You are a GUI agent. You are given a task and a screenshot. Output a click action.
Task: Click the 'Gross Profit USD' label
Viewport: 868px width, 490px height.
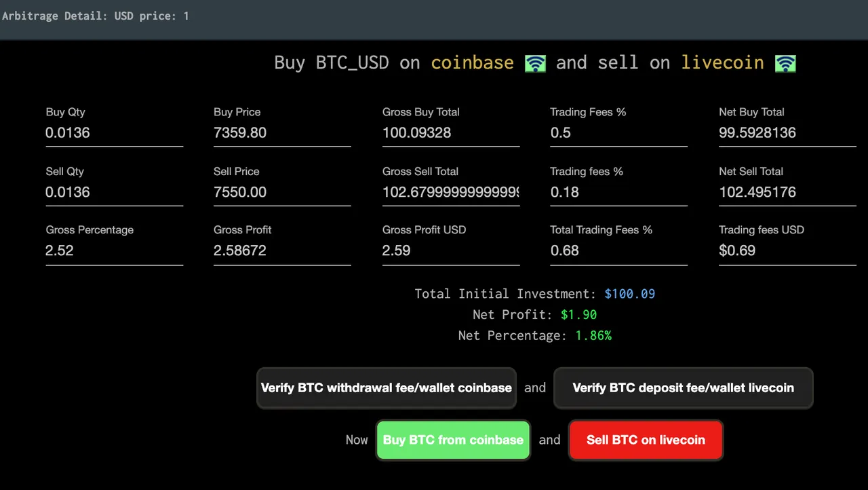pyautogui.click(x=425, y=230)
